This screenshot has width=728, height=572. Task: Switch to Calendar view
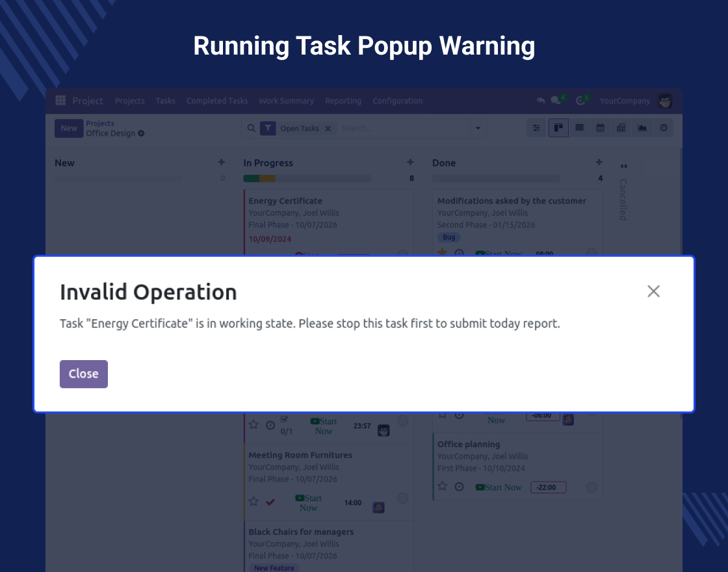(601, 127)
